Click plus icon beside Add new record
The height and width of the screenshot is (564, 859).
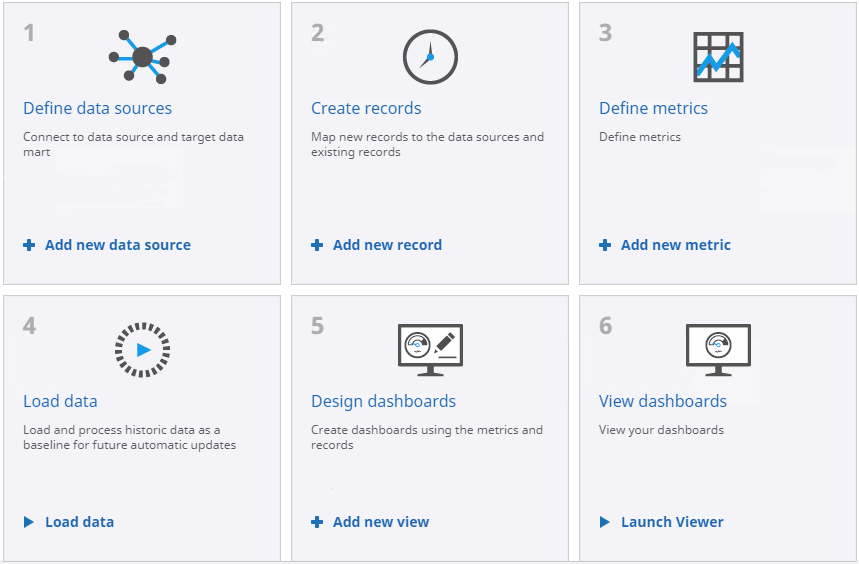tap(317, 245)
